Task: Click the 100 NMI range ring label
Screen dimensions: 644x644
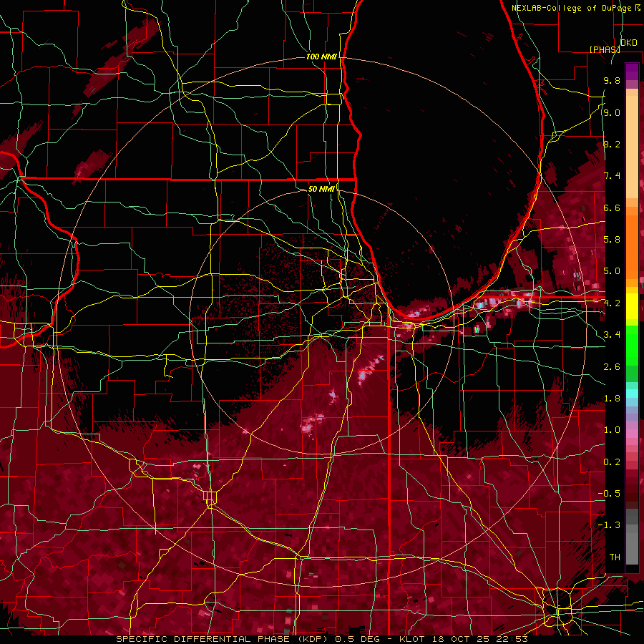Action: pos(321,57)
